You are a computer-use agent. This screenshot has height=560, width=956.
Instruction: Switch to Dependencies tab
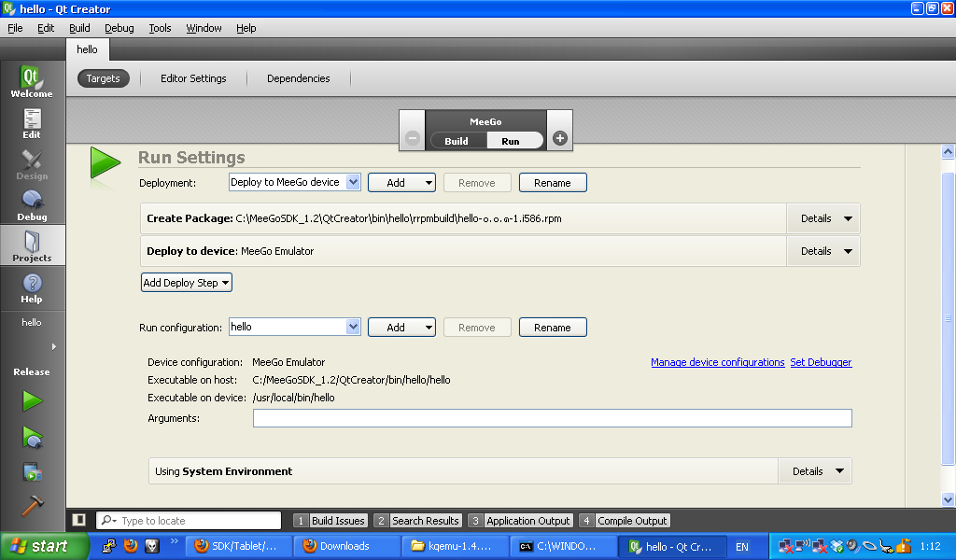pyautogui.click(x=298, y=78)
